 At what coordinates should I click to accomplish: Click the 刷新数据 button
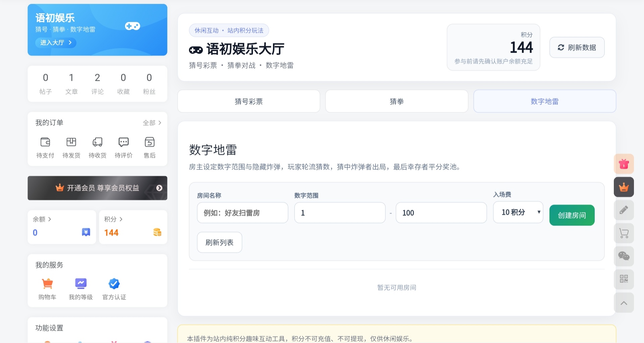coord(577,48)
